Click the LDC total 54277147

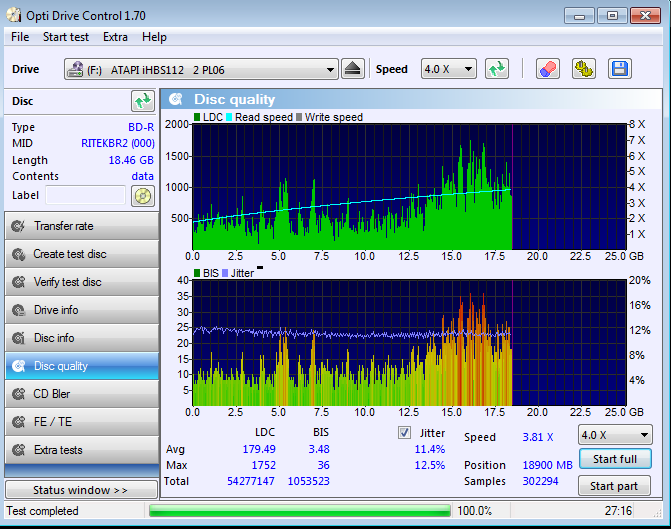251,481
